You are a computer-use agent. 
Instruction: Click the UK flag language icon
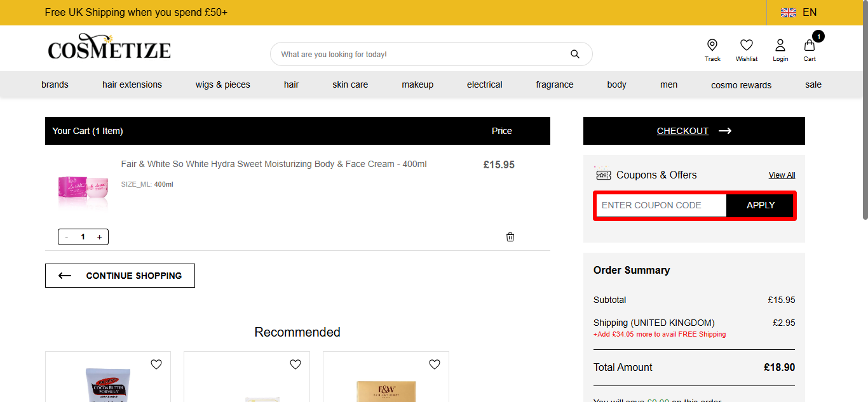tap(789, 13)
